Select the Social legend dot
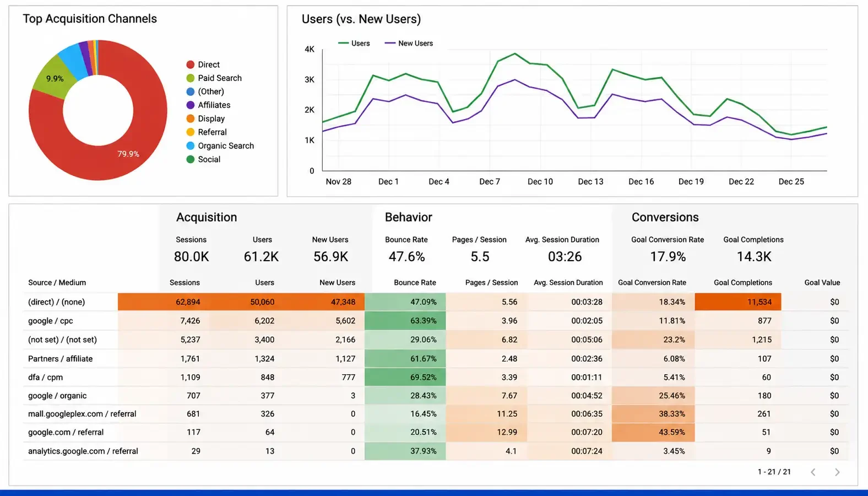 pyautogui.click(x=191, y=159)
